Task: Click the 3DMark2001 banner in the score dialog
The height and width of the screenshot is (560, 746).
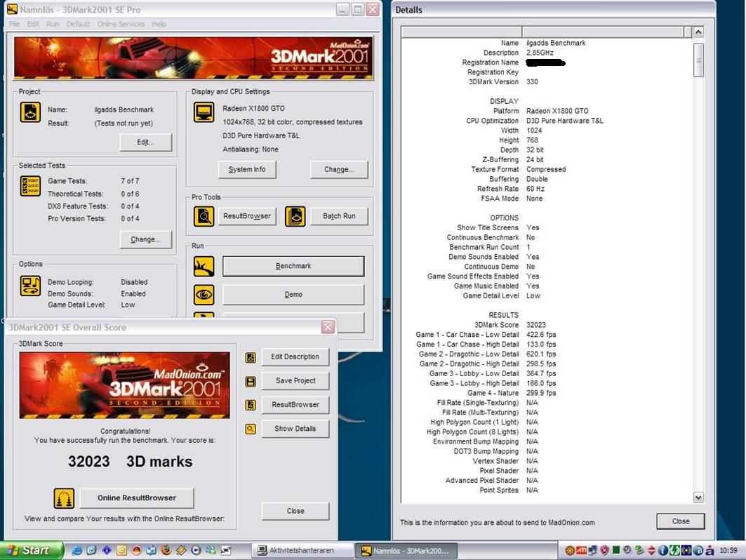Action: [x=125, y=385]
